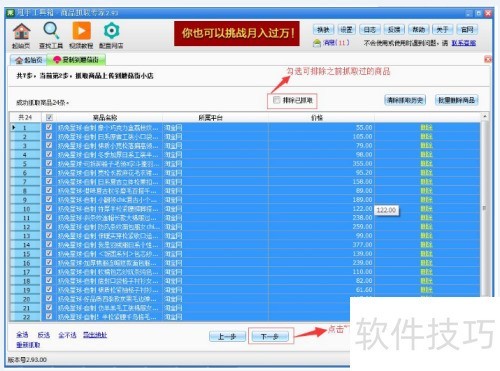This screenshot has height=371, width=500.
Task: Click the red banner advertisement
Action: [x=237, y=33]
